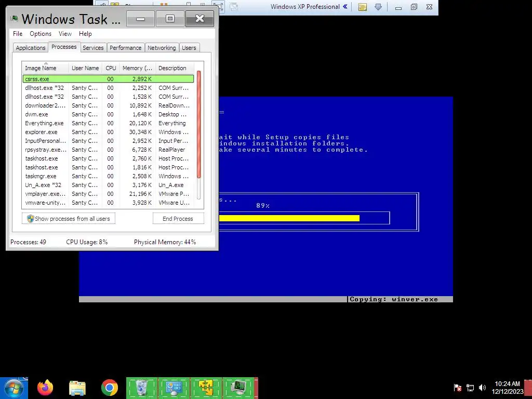This screenshot has width=532, height=399.
Task: Open the Control Panel taskbar item
Action: (x=174, y=388)
